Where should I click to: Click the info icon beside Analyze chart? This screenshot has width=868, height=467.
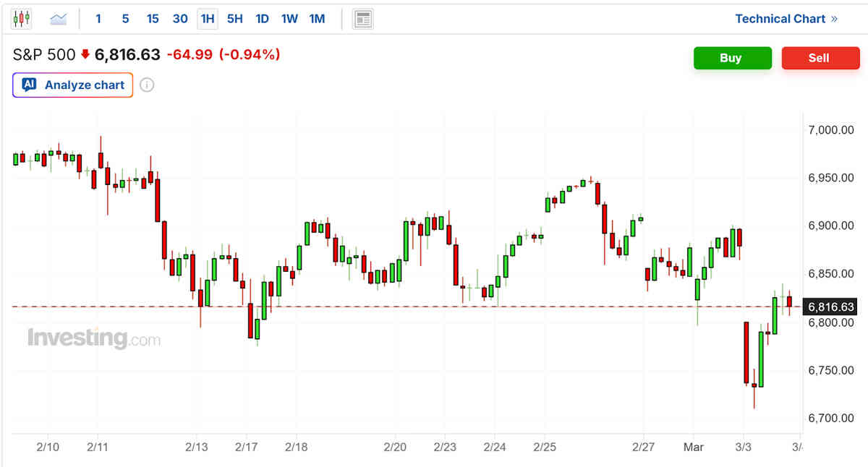pos(147,85)
